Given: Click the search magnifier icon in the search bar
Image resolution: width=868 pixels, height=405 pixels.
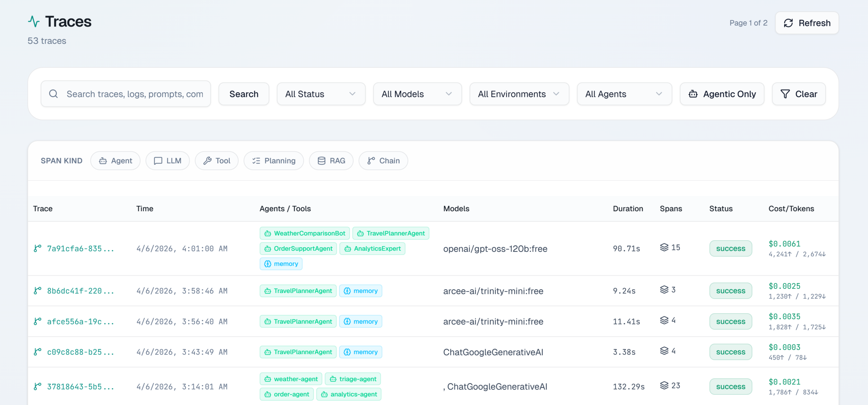Looking at the screenshot, I should coord(54,94).
